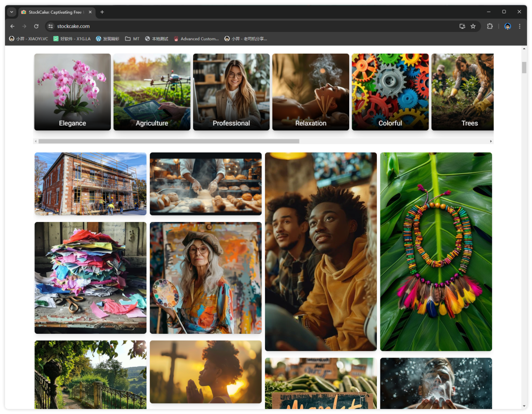Open Chrome's three-dot menu

coord(519,26)
